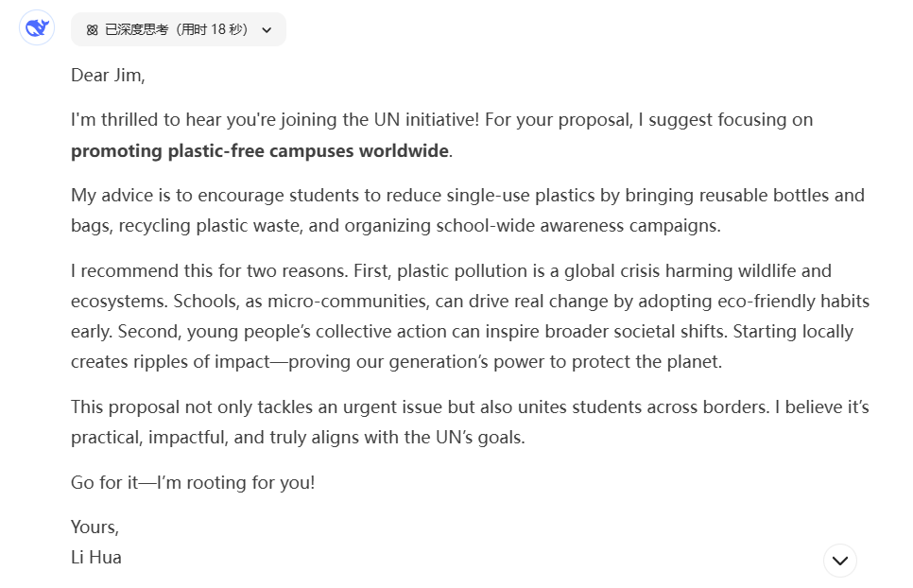Image resolution: width=913 pixels, height=588 pixels.
Task: Click the line starting "ecosystems. Schools, as micro-communities"
Action: 470,301
